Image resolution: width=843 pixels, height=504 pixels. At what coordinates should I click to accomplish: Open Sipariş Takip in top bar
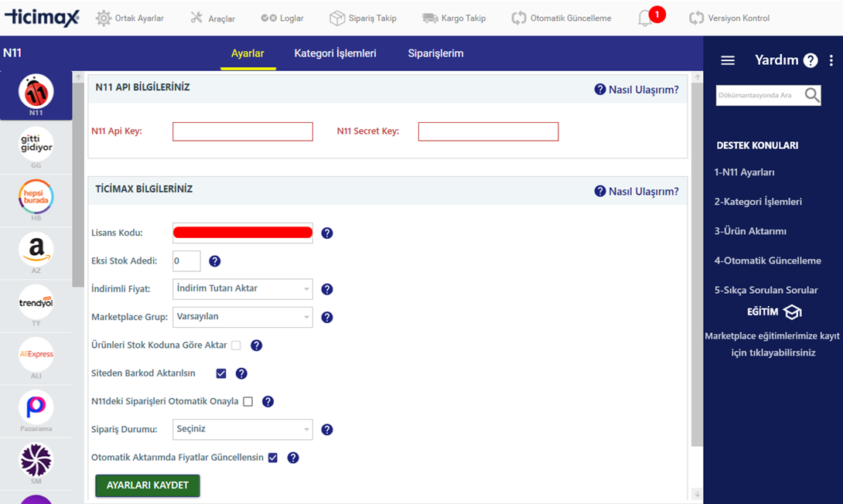[363, 18]
